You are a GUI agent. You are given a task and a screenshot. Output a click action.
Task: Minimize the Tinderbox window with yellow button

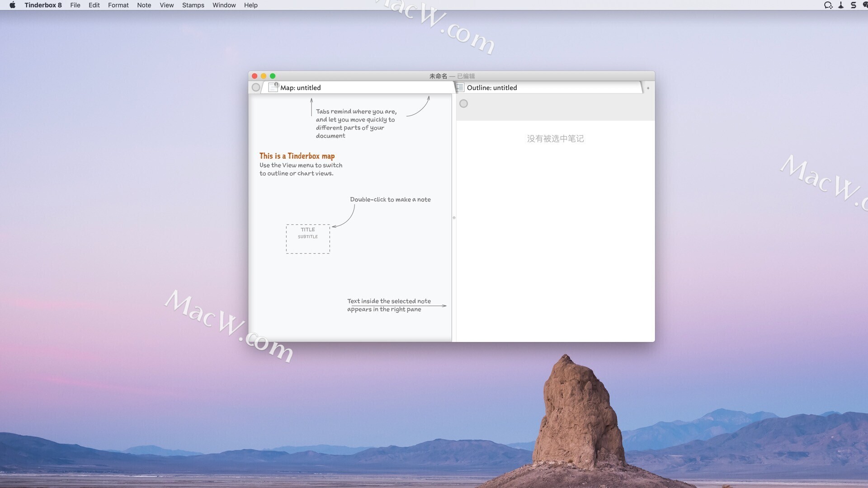[x=264, y=76]
